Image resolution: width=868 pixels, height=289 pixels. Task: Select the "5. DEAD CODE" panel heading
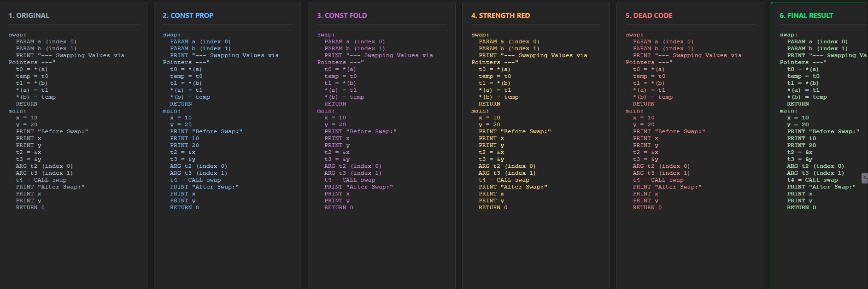click(x=649, y=16)
